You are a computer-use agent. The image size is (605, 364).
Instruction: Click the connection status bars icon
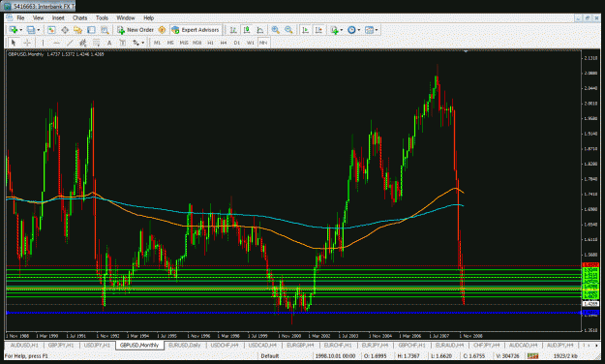pos(532,356)
